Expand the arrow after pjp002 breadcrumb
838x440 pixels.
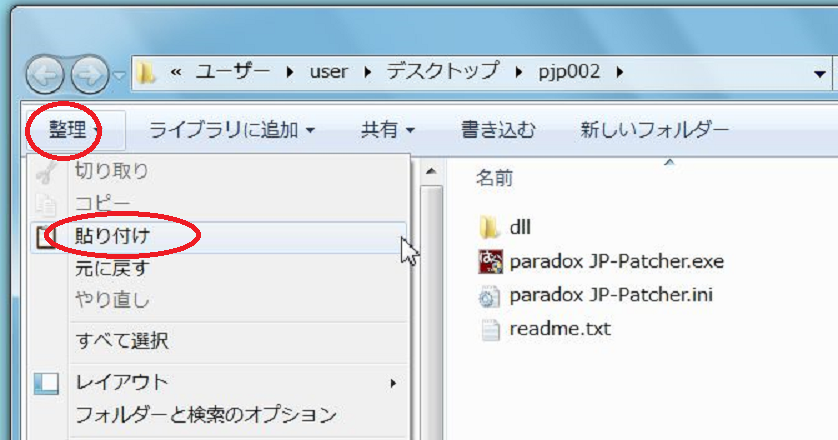619,72
